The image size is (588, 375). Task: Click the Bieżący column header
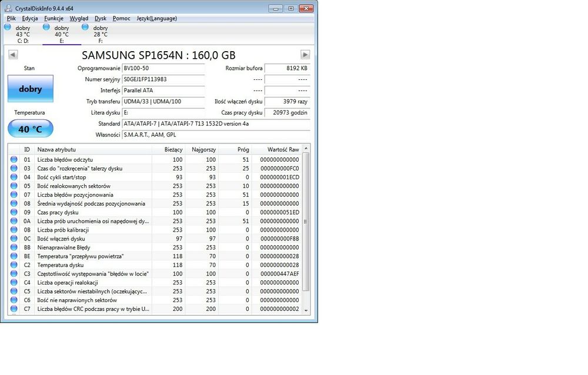(168, 149)
